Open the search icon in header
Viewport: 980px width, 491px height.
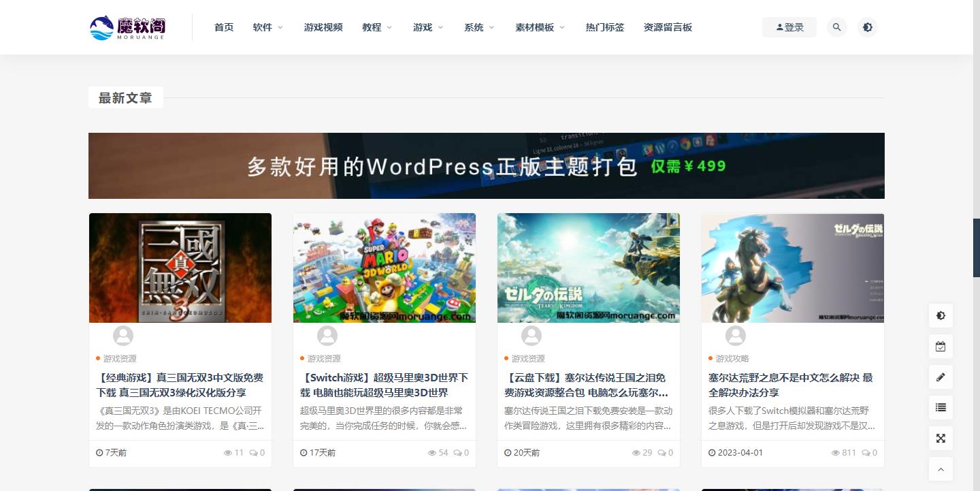[x=837, y=27]
